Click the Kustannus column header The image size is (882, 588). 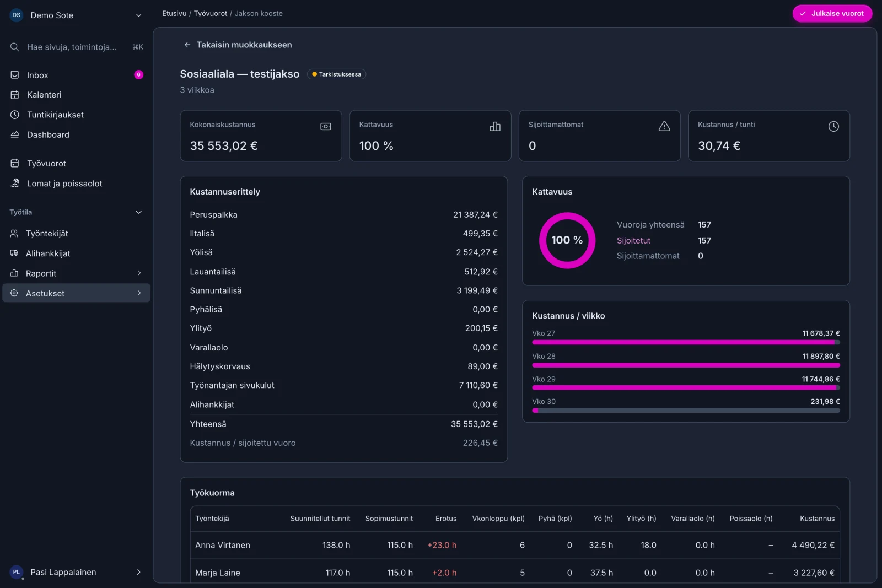(x=817, y=519)
